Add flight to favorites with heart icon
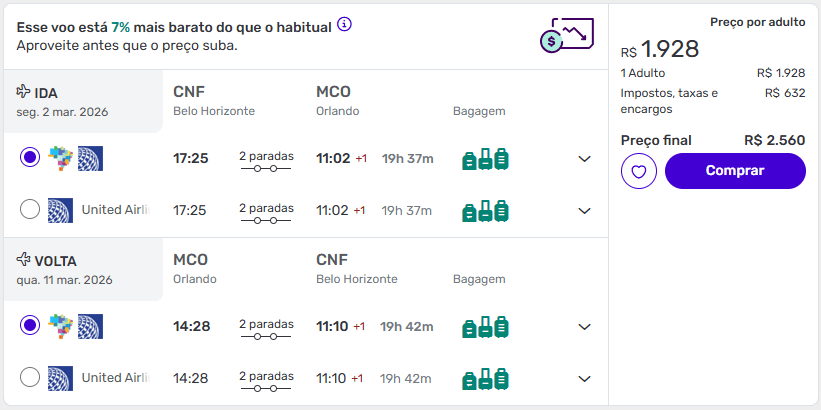 pos(638,171)
